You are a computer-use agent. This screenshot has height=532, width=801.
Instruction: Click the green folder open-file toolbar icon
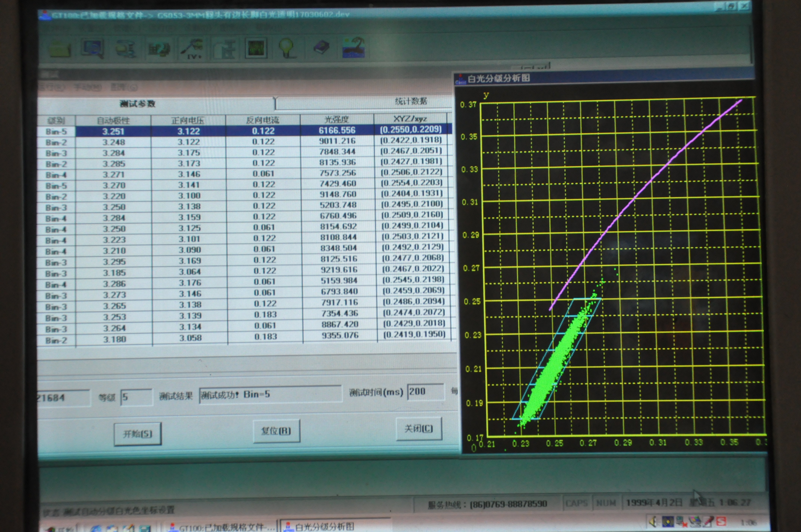click(x=60, y=49)
